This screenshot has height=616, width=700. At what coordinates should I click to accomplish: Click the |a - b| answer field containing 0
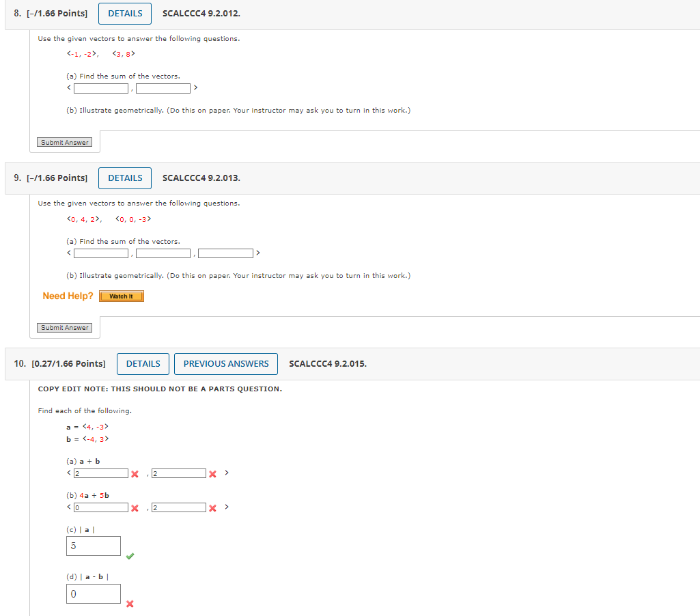[x=94, y=593]
